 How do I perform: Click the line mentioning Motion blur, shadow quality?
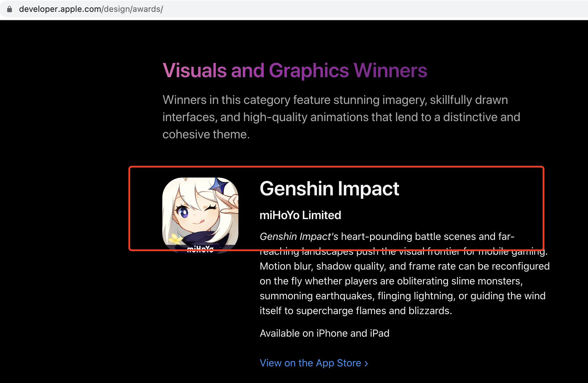405,266
